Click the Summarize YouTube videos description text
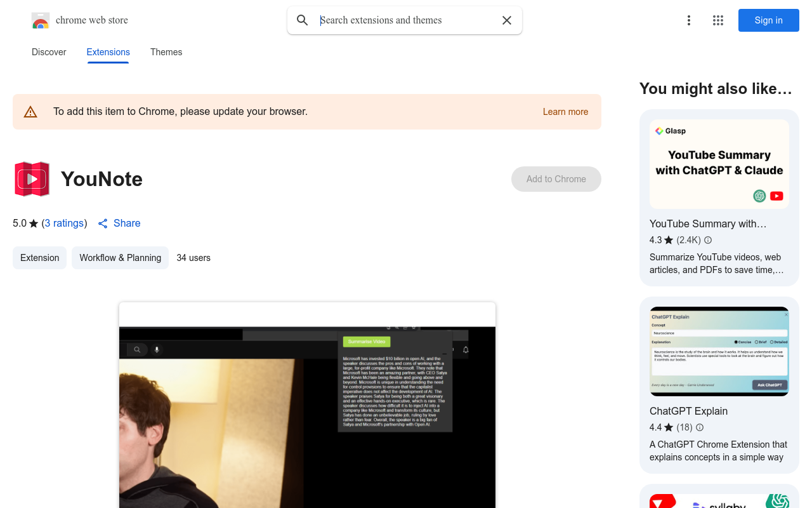The width and height of the screenshot is (812, 508). [x=717, y=264]
